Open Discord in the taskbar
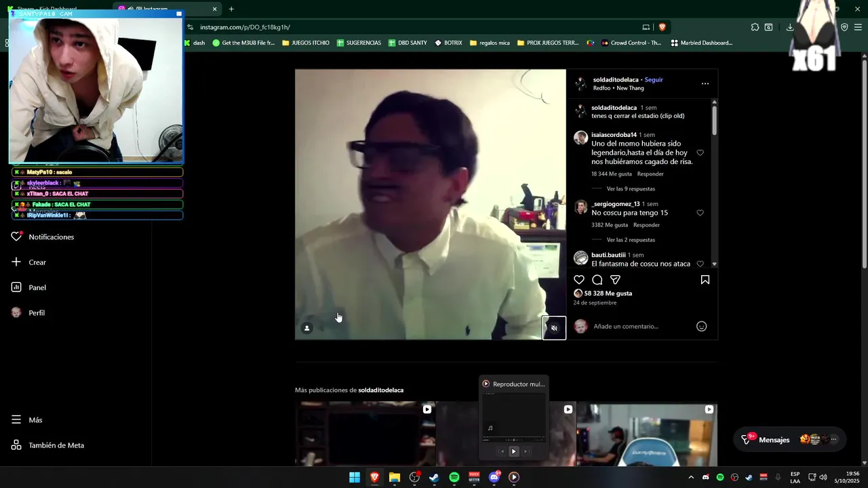Viewport: 868px width, 488px height. point(494,477)
